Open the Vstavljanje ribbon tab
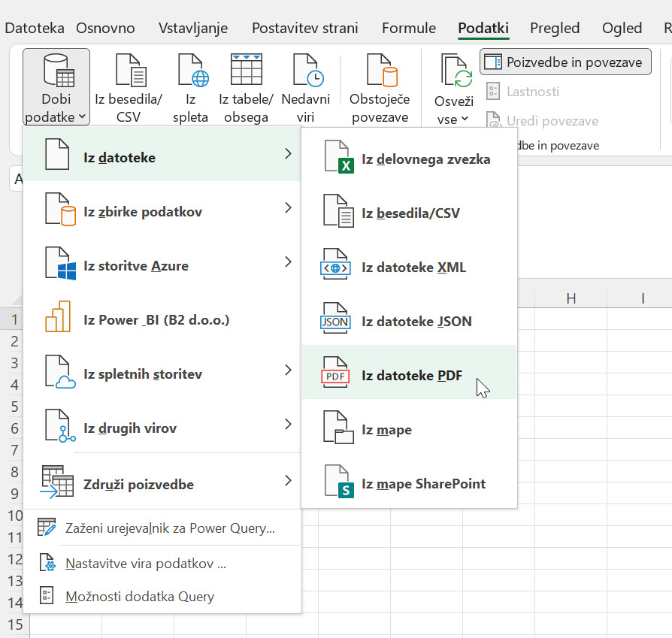Image resolution: width=672 pixels, height=638 pixels. pos(193,28)
